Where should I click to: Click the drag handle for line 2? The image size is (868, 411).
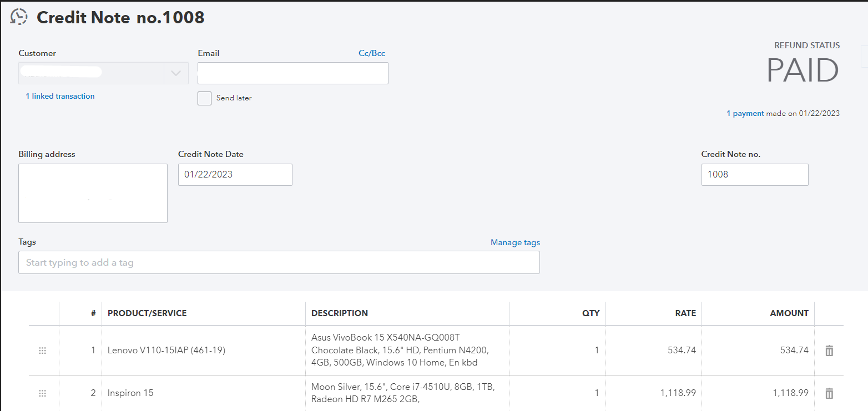(43, 393)
